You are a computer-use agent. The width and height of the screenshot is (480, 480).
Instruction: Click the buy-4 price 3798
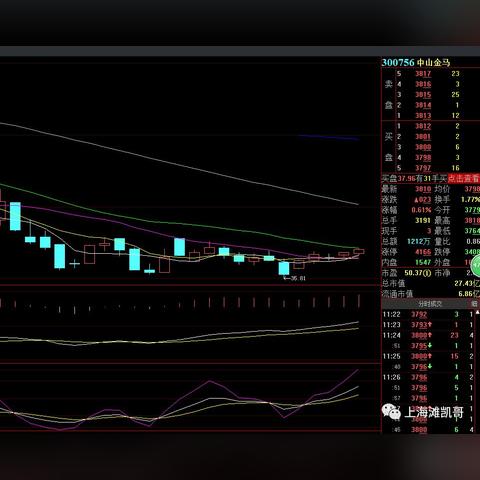[x=423, y=157]
